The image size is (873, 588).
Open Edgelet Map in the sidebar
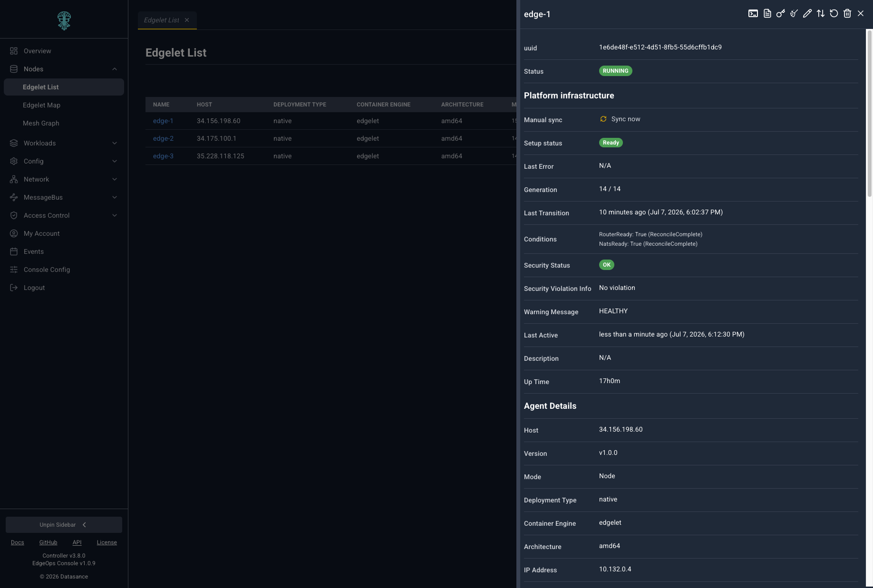pyautogui.click(x=64, y=105)
